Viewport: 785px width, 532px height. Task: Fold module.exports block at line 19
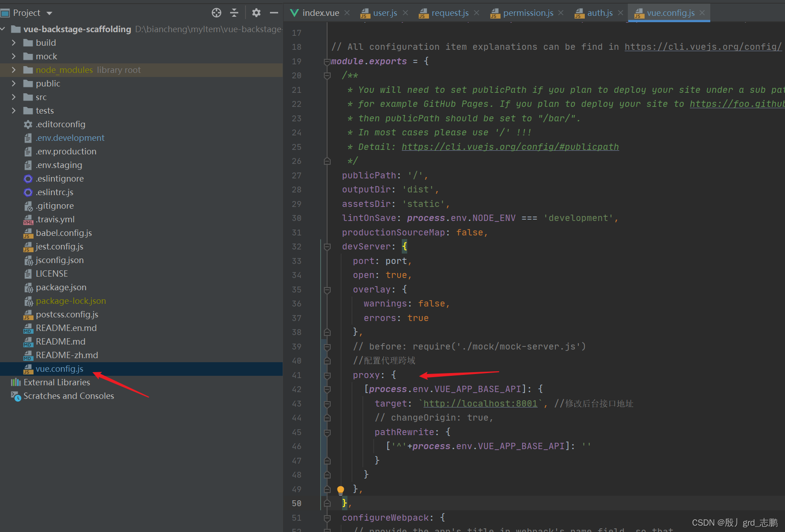[327, 62]
